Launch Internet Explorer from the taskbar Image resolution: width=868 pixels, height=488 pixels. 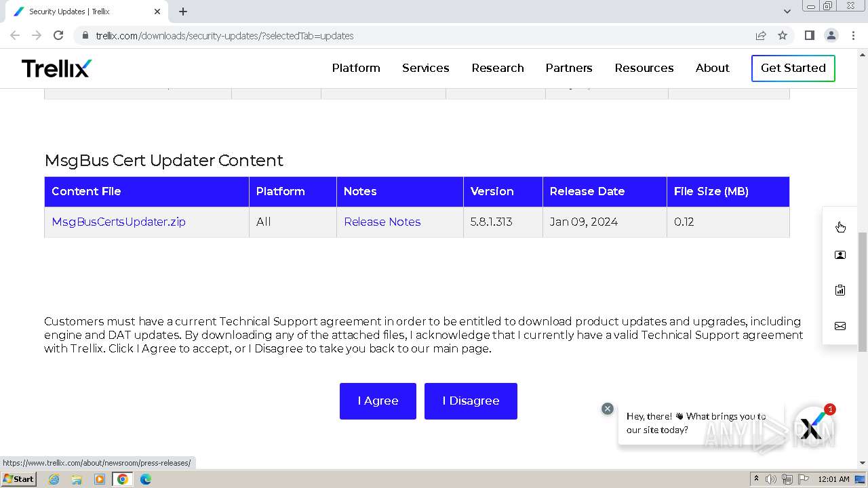[x=54, y=479]
